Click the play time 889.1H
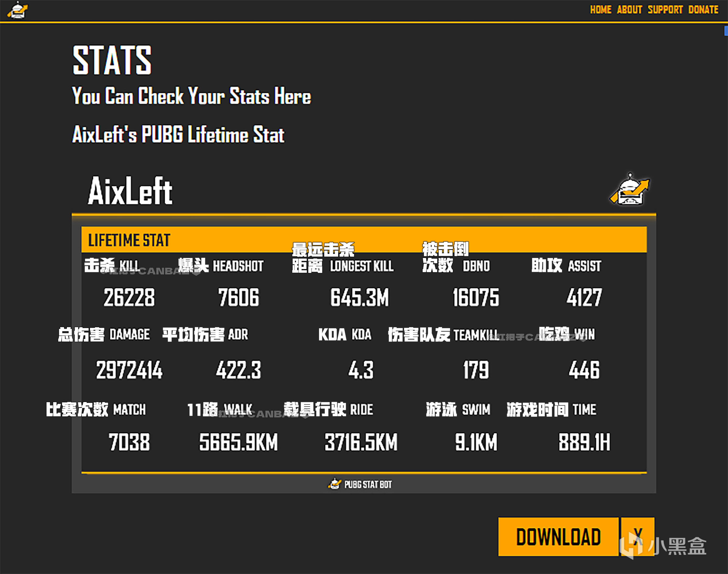 point(584,442)
